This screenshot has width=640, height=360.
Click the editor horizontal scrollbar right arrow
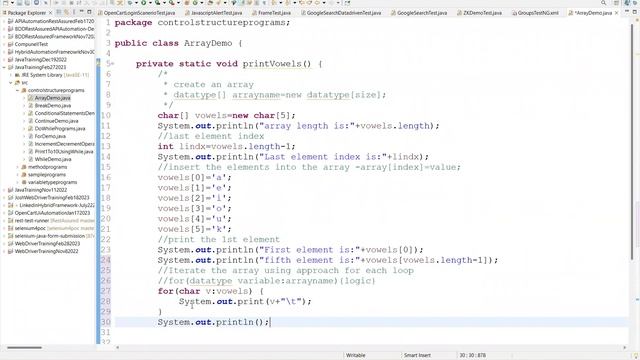click(625, 348)
